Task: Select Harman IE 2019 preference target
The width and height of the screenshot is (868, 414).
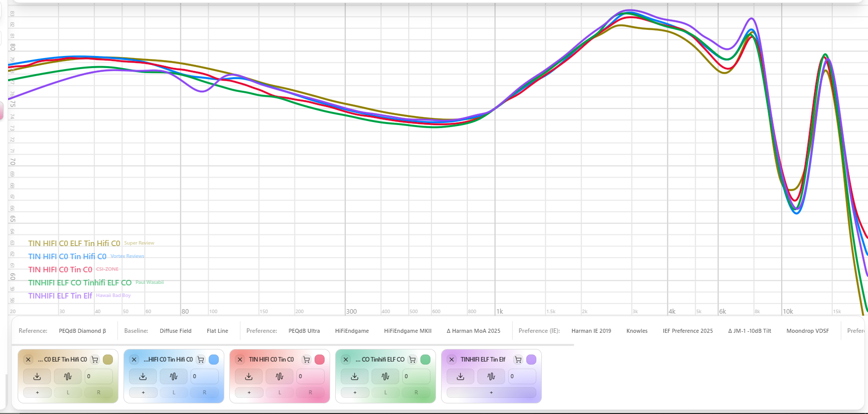Action: pyautogui.click(x=591, y=331)
